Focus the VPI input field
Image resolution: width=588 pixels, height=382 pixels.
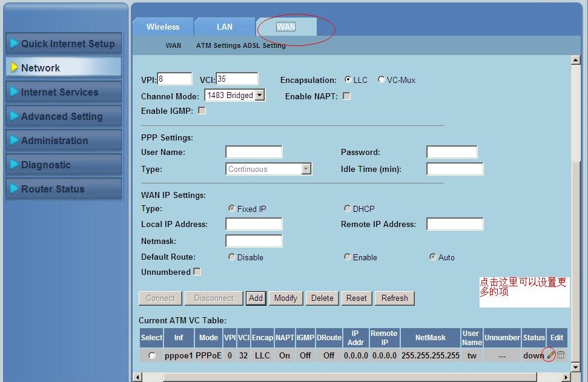point(174,79)
